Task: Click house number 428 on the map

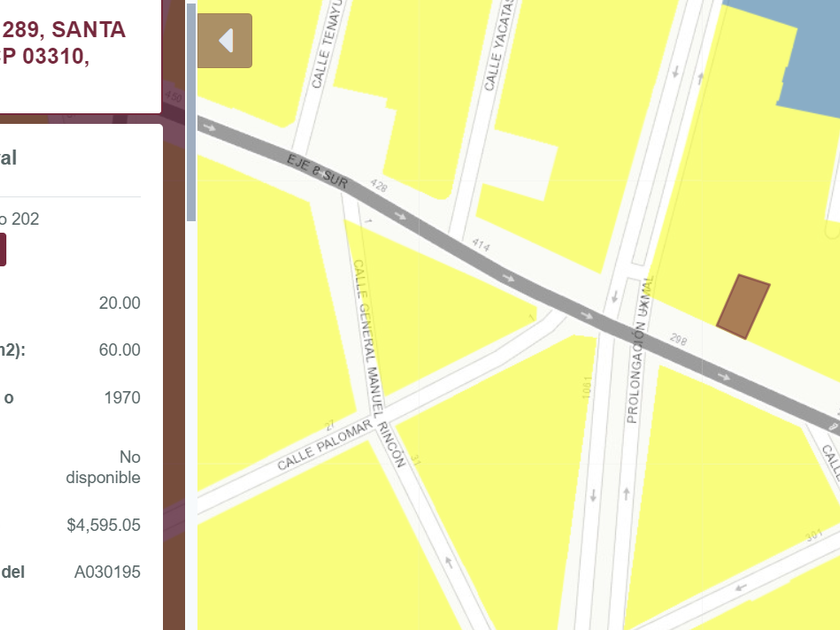Action: [x=379, y=186]
